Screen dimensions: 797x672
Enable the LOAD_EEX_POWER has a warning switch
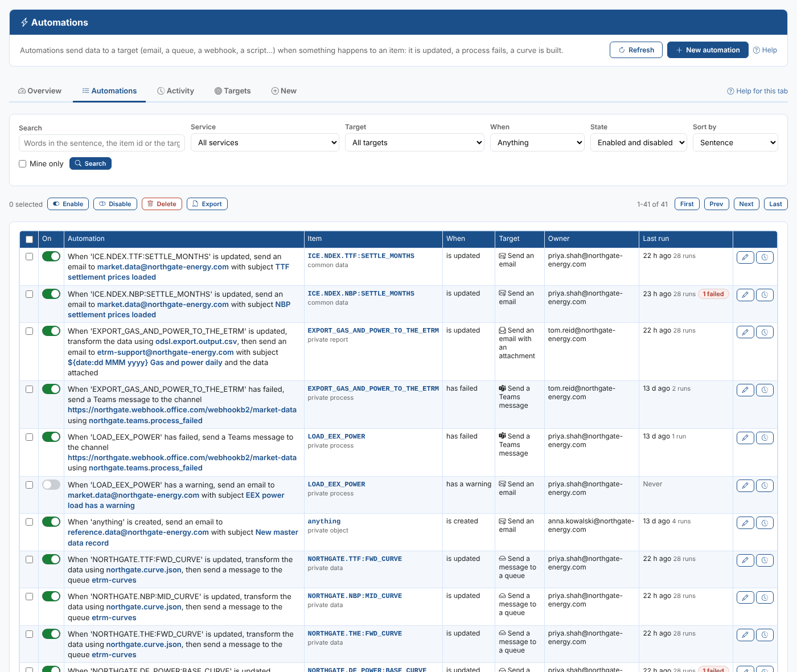(x=51, y=485)
